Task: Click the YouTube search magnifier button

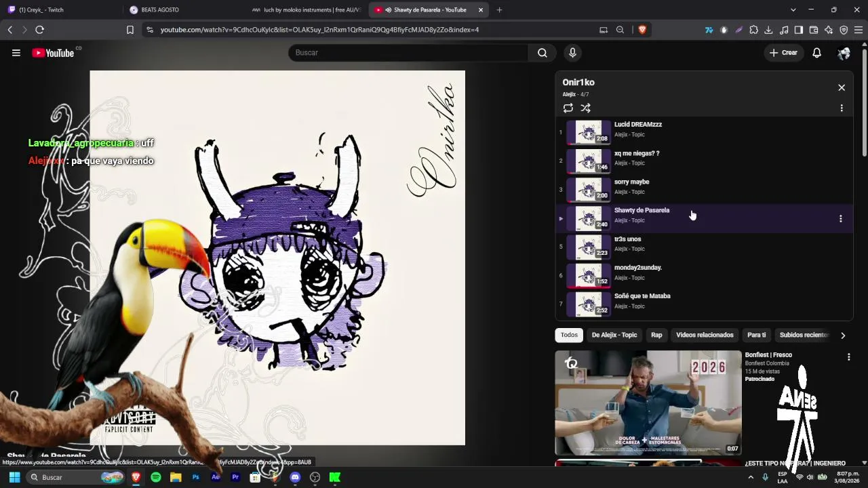Action: pos(542,53)
